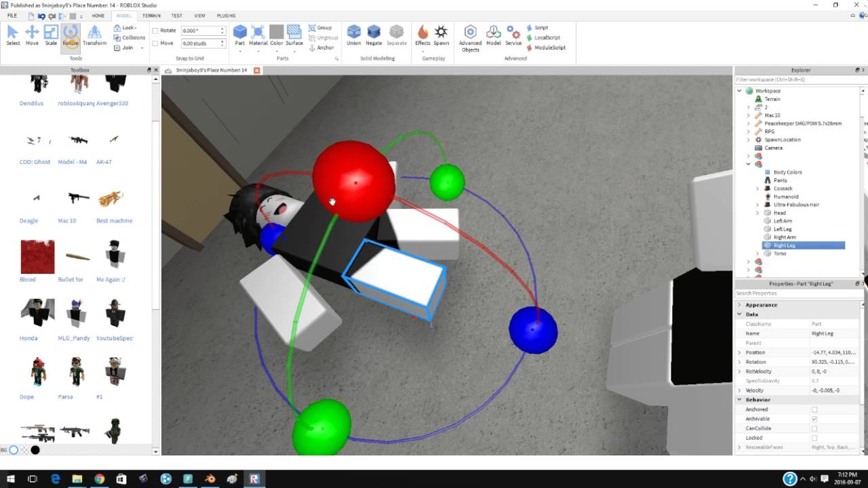Image resolution: width=868 pixels, height=488 pixels.
Task: Open the FILE menu
Action: (12, 16)
